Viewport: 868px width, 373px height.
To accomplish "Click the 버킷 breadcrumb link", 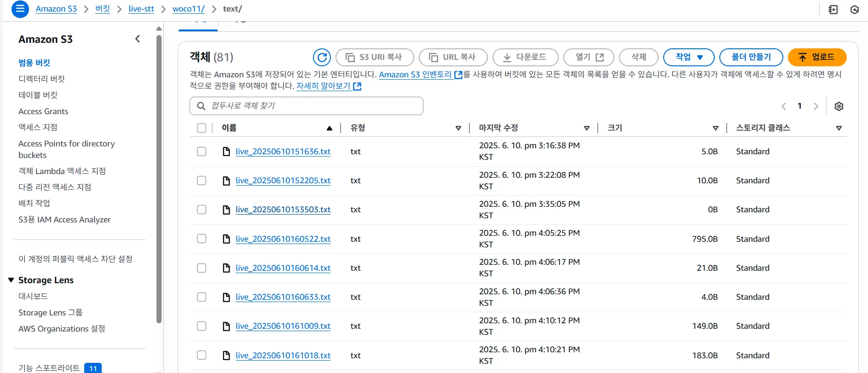I will point(103,9).
